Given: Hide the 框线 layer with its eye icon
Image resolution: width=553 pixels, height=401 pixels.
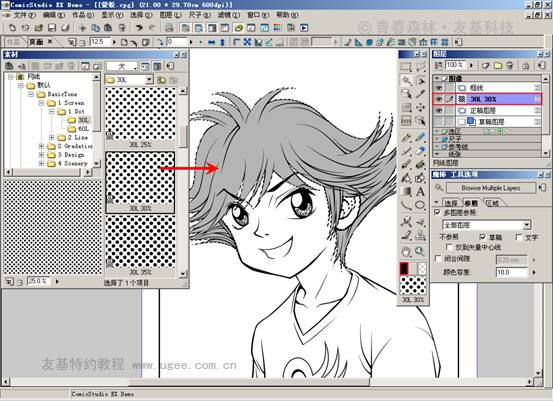Looking at the screenshot, I should (438, 87).
